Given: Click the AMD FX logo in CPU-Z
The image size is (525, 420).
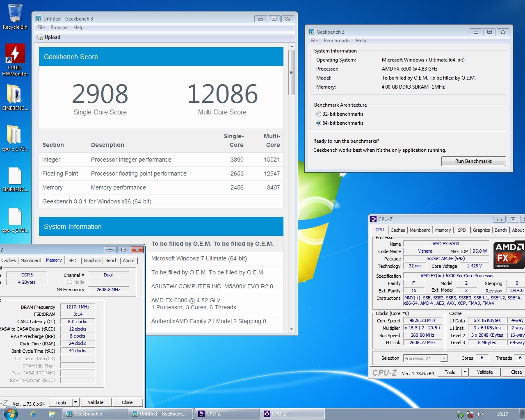Looking at the screenshot, I should 509,255.
